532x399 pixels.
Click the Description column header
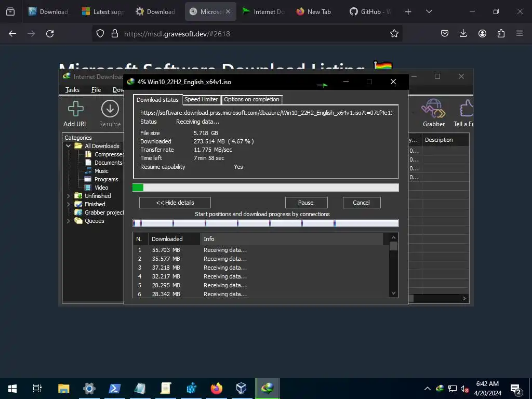click(x=445, y=140)
